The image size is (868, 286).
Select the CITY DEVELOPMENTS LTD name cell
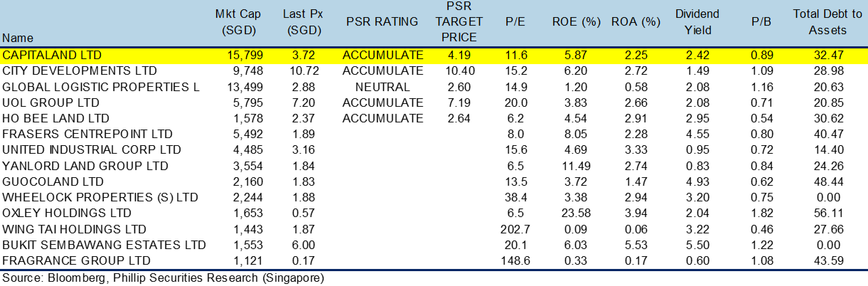pos(80,71)
